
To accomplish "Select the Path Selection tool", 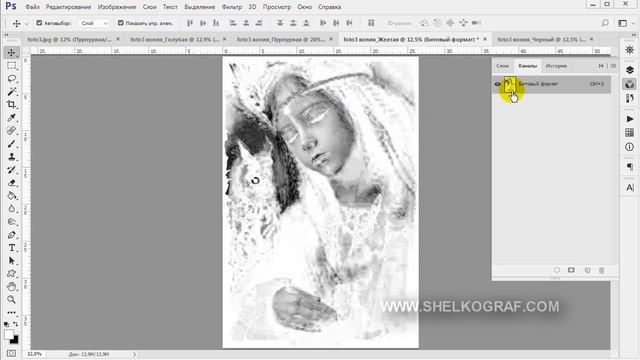I will pyautogui.click(x=11, y=261).
